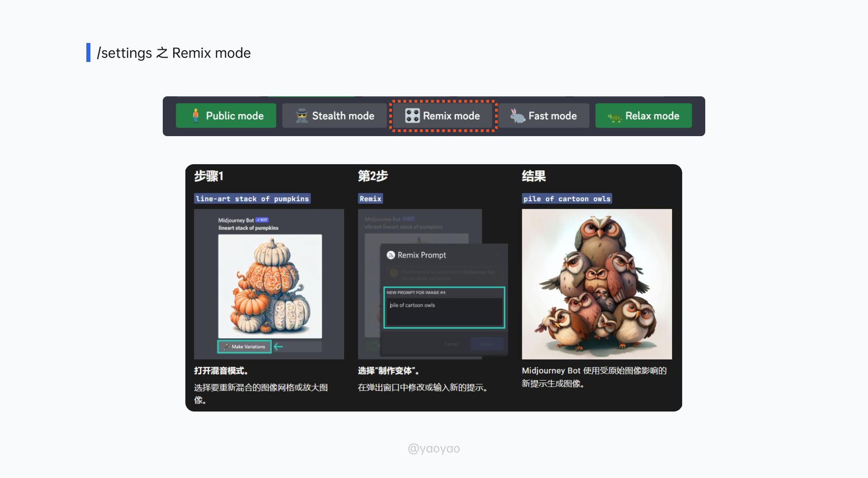Select the 'line-art stack of pumpkins' code tag

coord(252,199)
